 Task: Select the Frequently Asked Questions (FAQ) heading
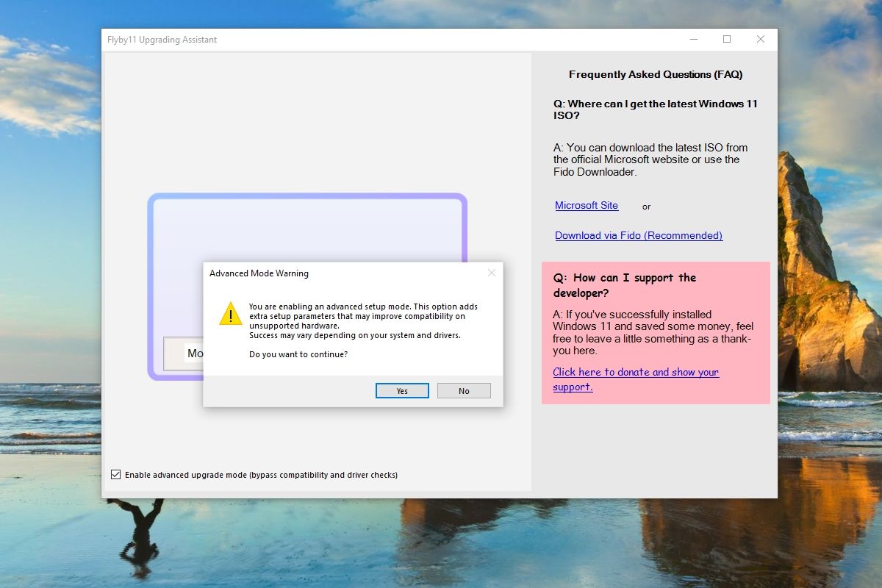656,74
